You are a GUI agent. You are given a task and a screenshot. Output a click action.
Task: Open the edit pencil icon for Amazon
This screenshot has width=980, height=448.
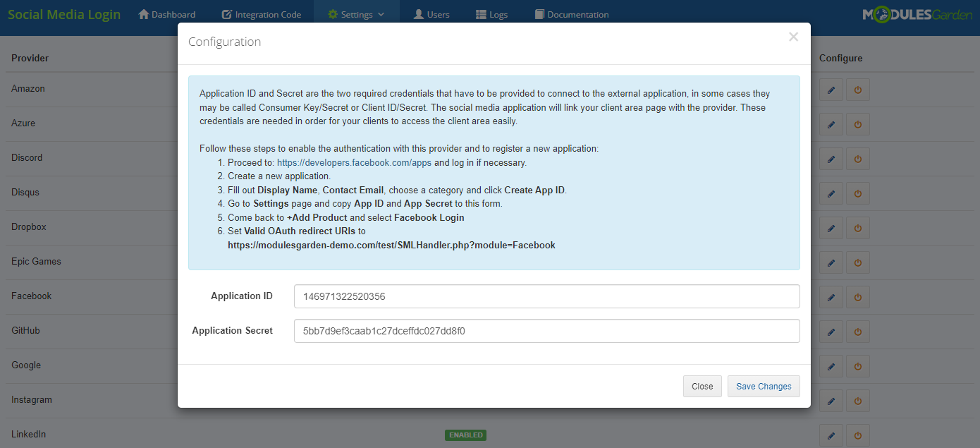[x=831, y=89]
